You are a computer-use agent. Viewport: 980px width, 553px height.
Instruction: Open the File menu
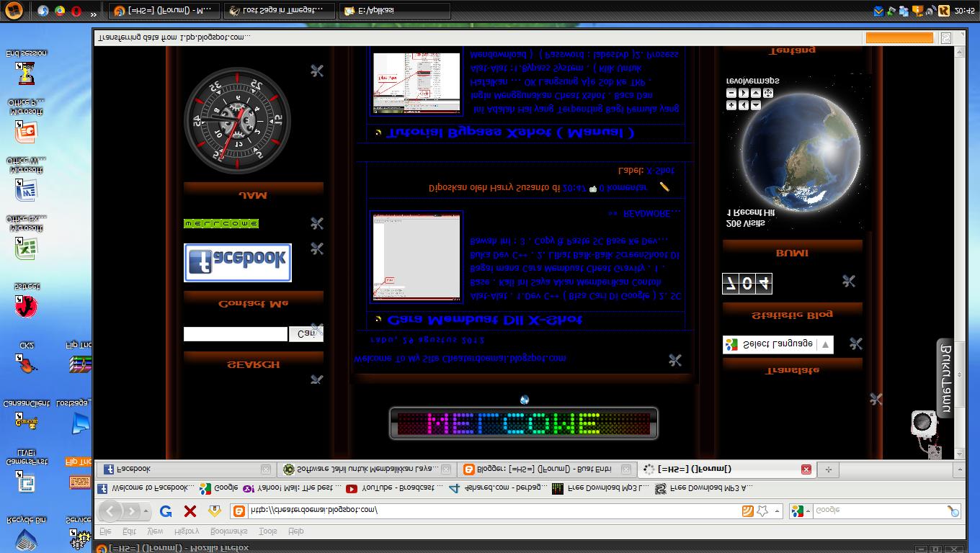[x=106, y=531]
